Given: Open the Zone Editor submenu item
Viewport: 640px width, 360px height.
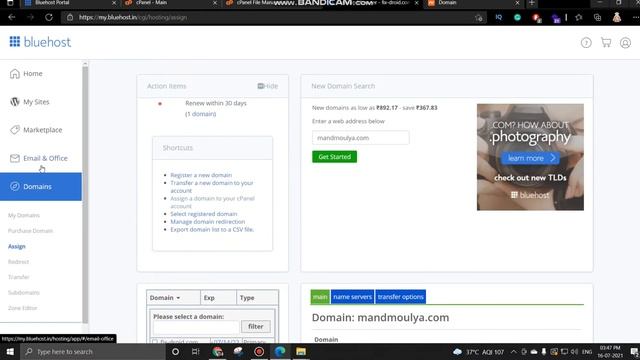Looking at the screenshot, I should pos(22,308).
